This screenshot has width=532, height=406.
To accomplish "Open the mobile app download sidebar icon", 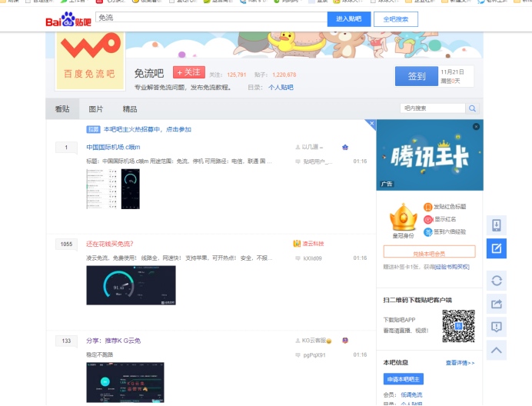I will point(497,225).
